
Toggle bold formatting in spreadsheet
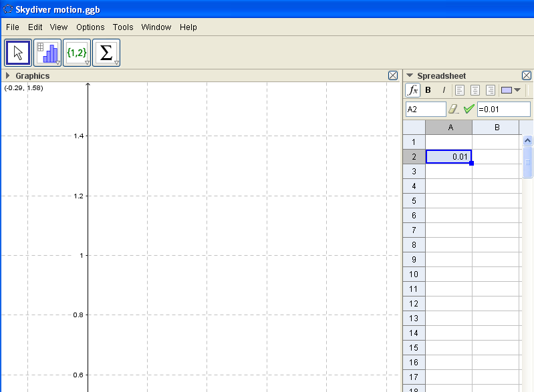pos(428,90)
